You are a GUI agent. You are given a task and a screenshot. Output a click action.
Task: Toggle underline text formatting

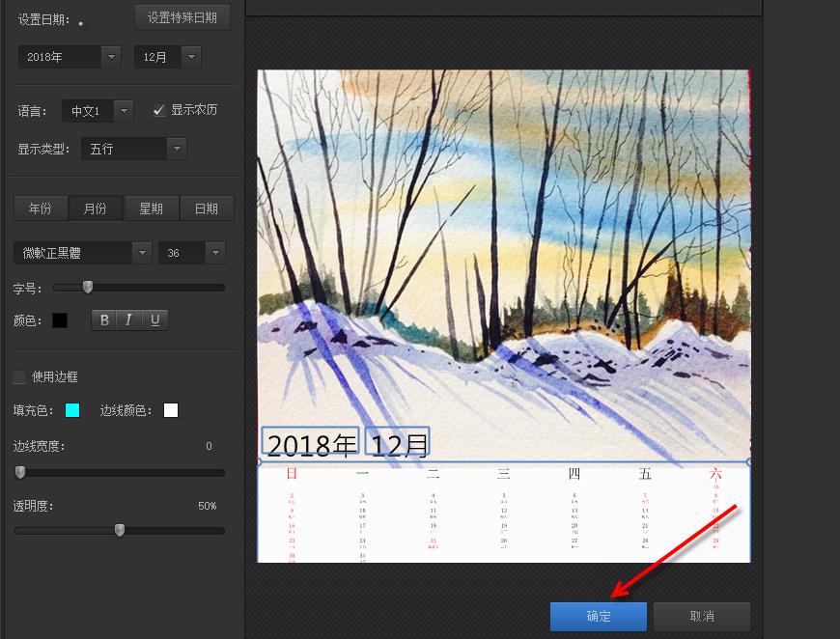coord(154,319)
